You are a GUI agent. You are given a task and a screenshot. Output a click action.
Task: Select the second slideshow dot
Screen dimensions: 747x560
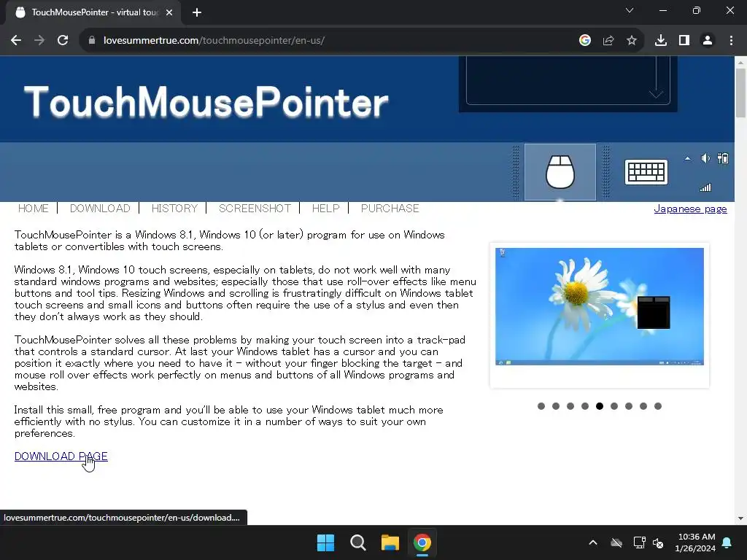pos(556,406)
